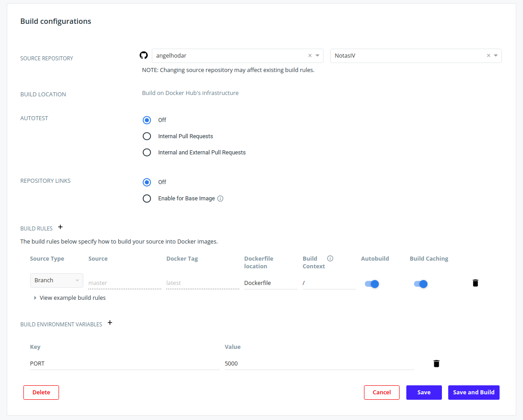Click 'Build on Docker Hub's infrastructure' text
The width and height of the screenshot is (523, 420).
(x=190, y=93)
